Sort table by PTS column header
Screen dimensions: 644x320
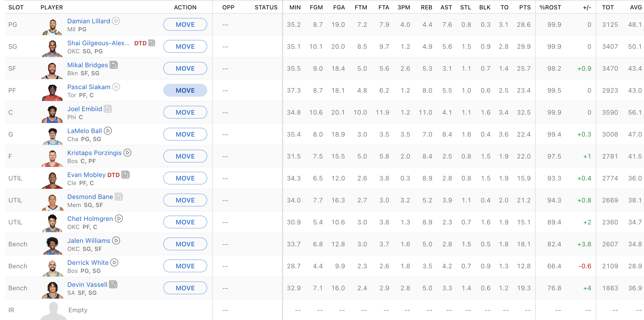(524, 7)
